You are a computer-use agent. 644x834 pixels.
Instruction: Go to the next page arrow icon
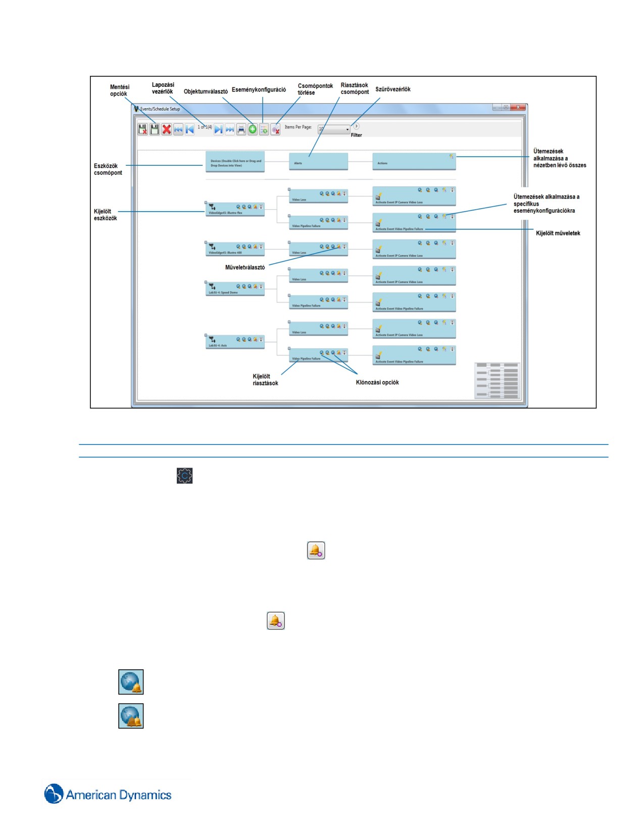[x=218, y=130]
